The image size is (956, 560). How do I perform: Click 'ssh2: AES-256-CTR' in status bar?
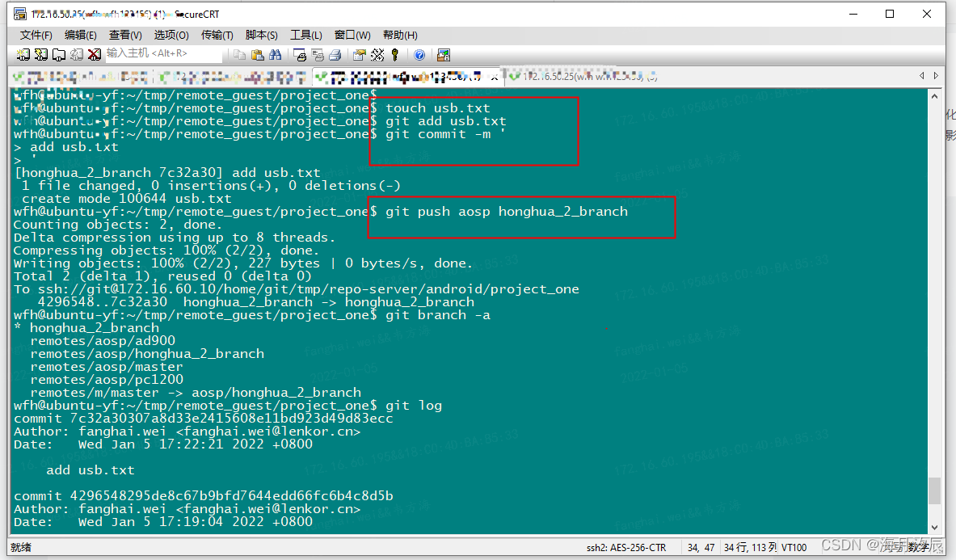click(x=626, y=547)
